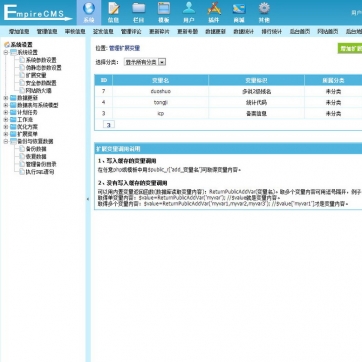Screen dimensions: 362x362
Task: Expand the 计划任务 tree folder
Action: pos(6,113)
